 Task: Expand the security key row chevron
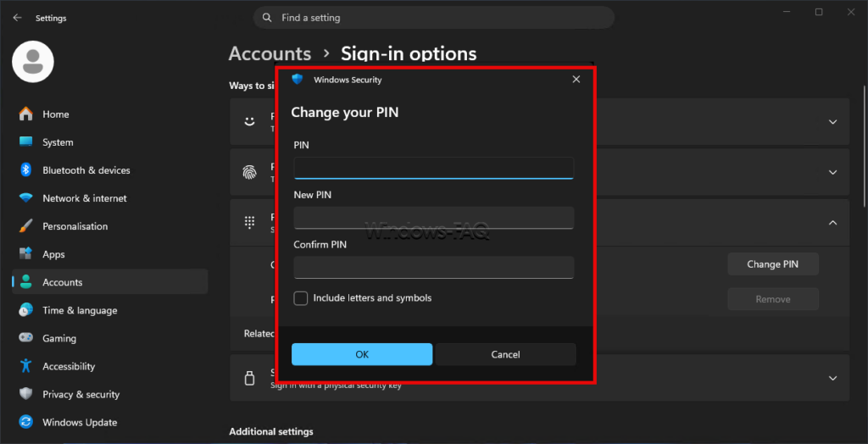click(832, 378)
